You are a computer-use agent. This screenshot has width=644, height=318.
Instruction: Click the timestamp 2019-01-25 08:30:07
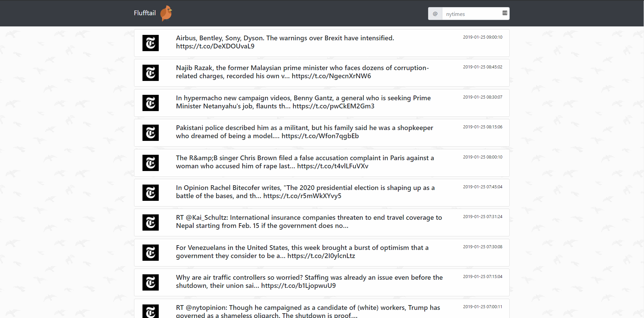483,97
